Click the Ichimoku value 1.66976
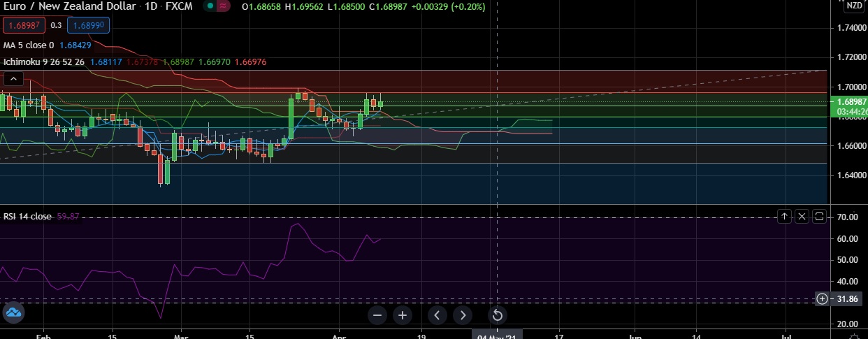 (252, 62)
